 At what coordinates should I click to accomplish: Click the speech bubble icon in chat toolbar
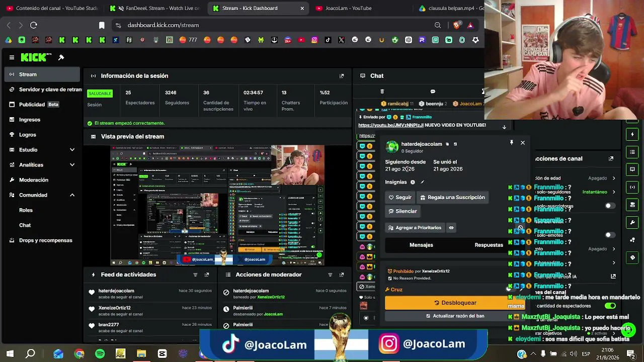433,92
